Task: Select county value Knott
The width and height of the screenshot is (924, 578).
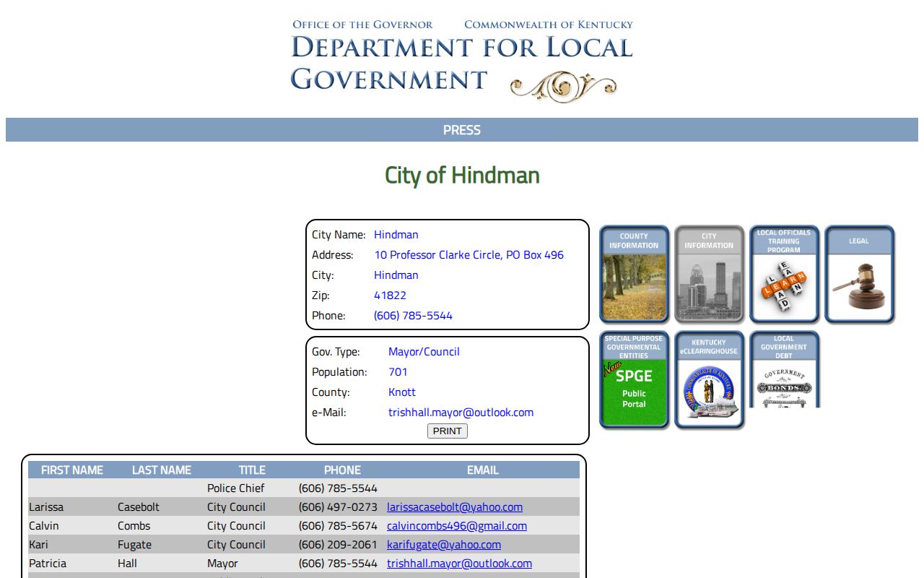Action: point(402,392)
